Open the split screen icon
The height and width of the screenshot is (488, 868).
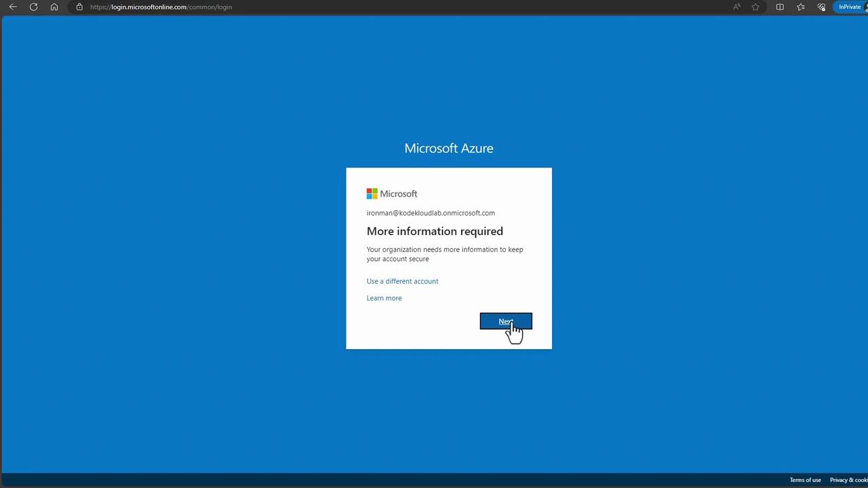coord(780,7)
